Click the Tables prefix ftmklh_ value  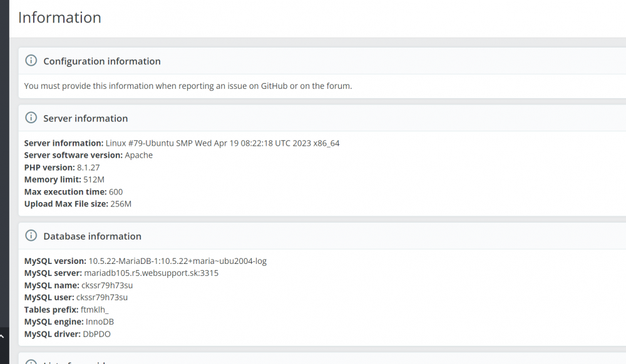click(95, 310)
